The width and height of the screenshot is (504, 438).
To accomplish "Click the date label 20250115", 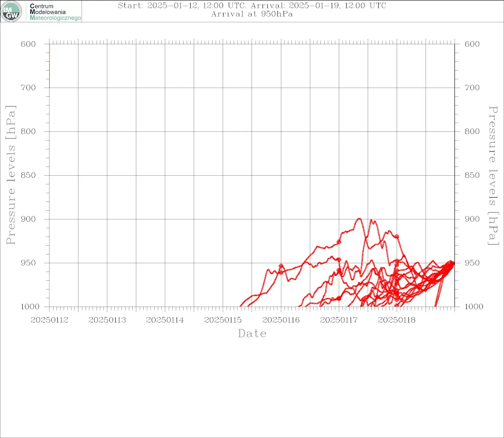I will pos(223,320).
